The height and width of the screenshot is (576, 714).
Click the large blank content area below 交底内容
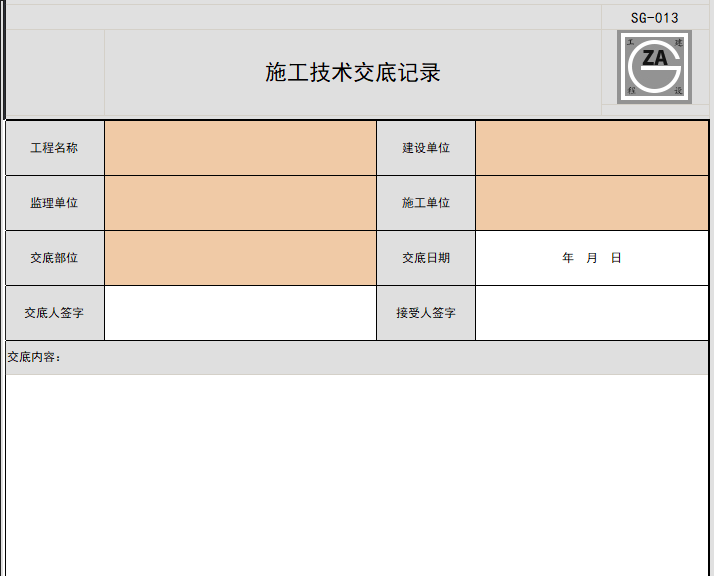357,475
